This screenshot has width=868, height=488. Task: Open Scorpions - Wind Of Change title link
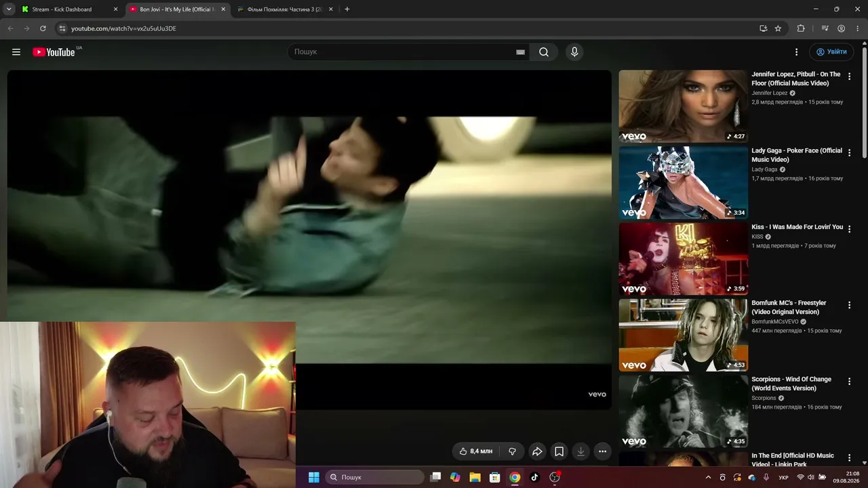point(791,384)
